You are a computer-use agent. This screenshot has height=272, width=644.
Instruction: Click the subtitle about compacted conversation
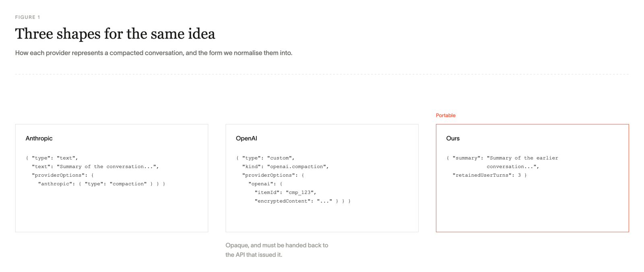tap(154, 53)
